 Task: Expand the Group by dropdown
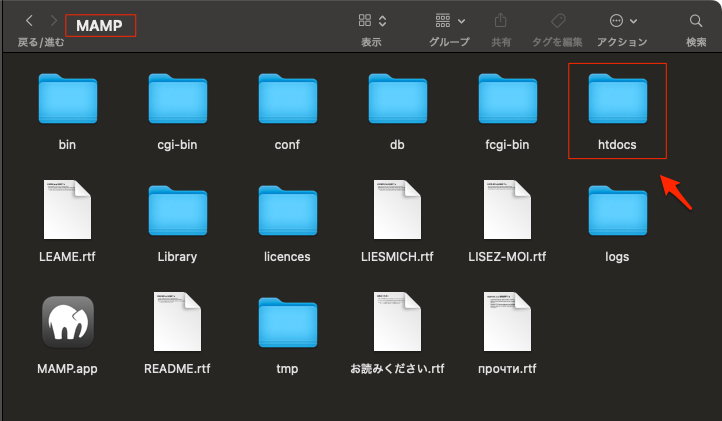point(449,21)
